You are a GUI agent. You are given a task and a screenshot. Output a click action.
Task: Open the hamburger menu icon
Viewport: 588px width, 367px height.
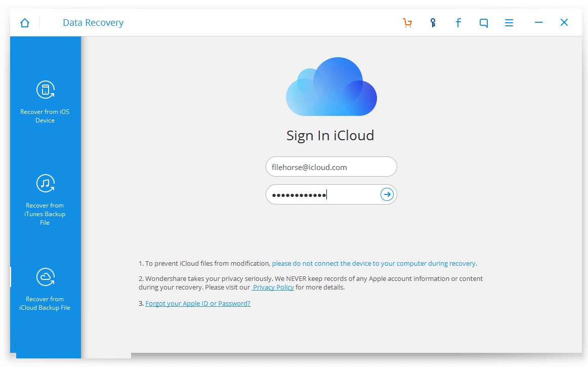pos(509,23)
